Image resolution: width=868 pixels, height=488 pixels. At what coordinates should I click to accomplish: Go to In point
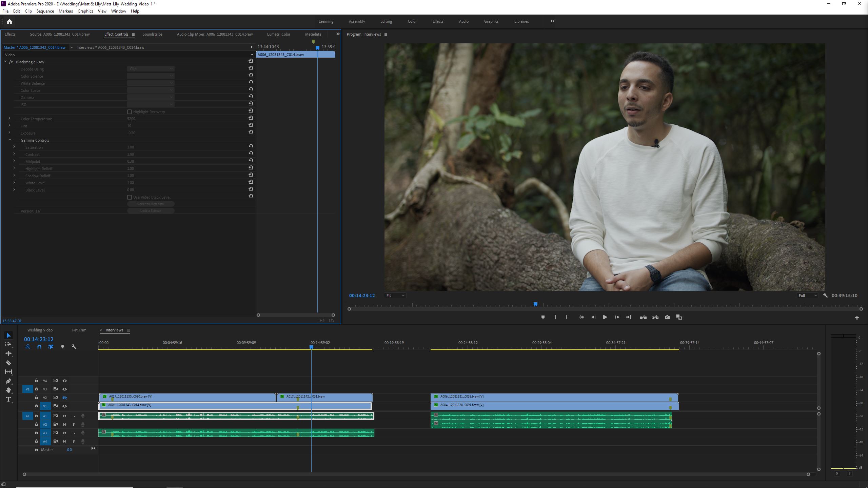[x=581, y=317]
